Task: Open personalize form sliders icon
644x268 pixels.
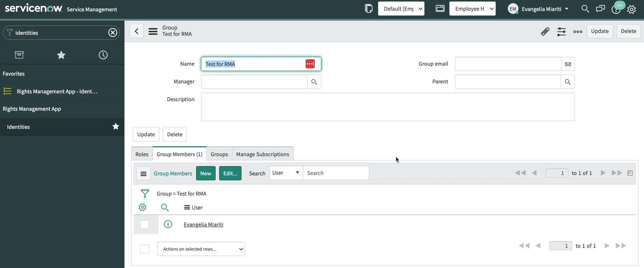Action: coord(561,32)
